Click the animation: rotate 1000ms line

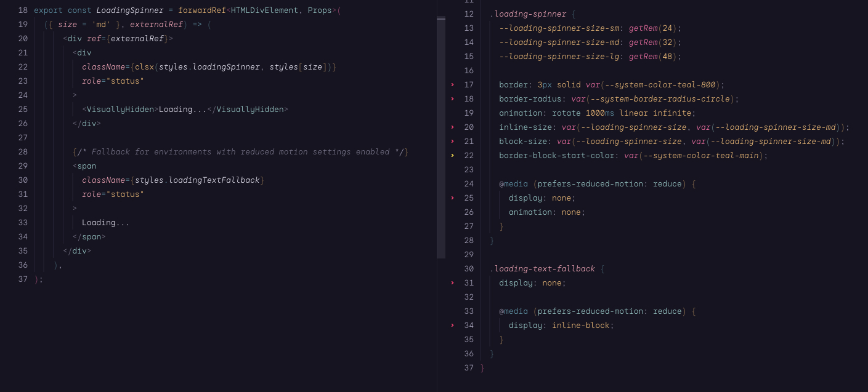pyautogui.click(x=597, y=113)
